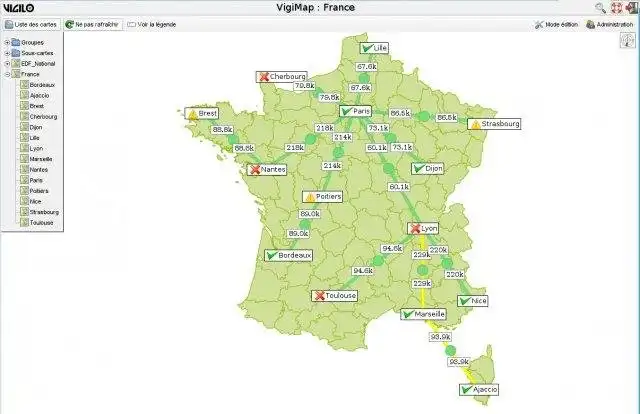
Task: Click the 94.6k label nearest Toulouse
Action: pyautogui.click(x=362, y=271)
